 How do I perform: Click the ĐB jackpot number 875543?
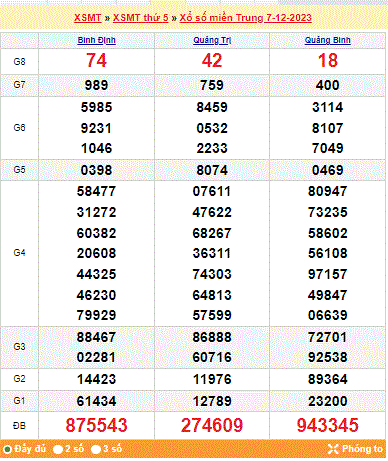[x=96, y=426]
